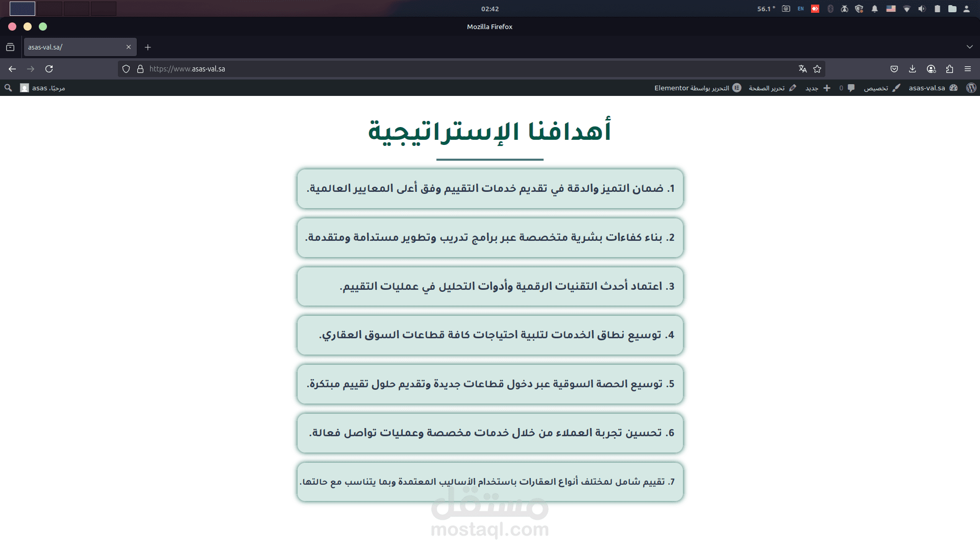Open asas-val.sa site dashboard link
The height and width of the screenshot is (551, 980).
[933, 88]
